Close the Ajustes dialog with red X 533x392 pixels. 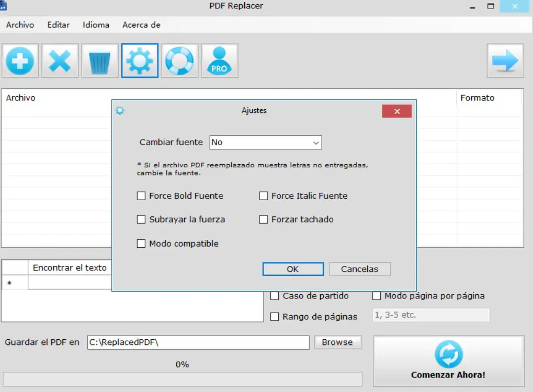pos(396,111)
